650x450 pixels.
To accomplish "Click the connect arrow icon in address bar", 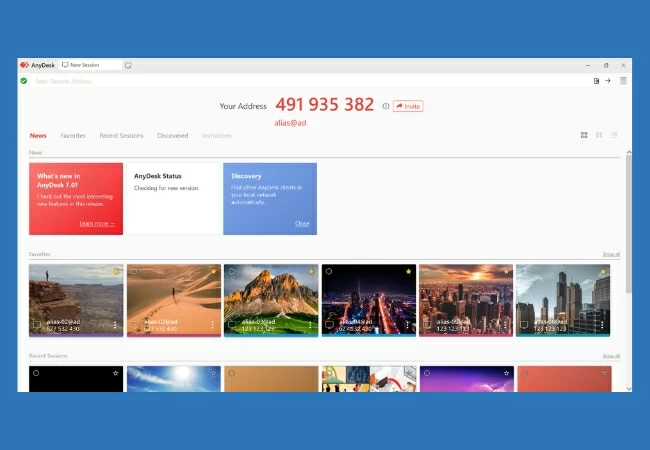I will click(607, 81).
